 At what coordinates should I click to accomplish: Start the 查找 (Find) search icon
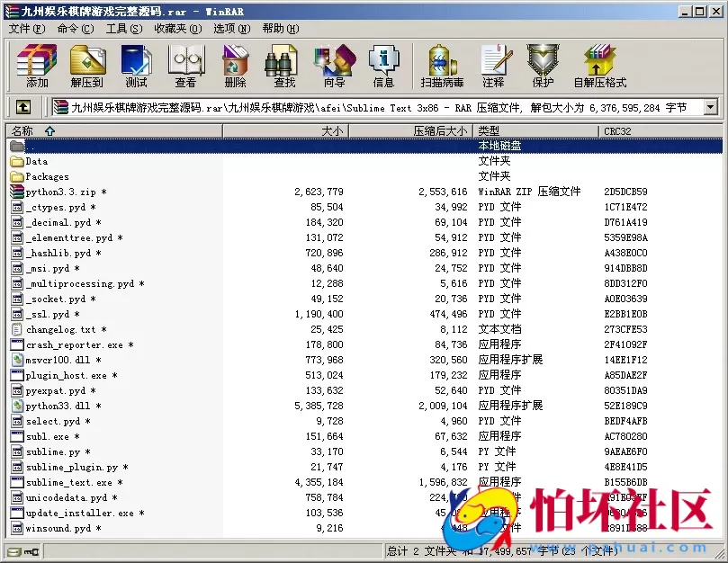(x=282, y=63)
